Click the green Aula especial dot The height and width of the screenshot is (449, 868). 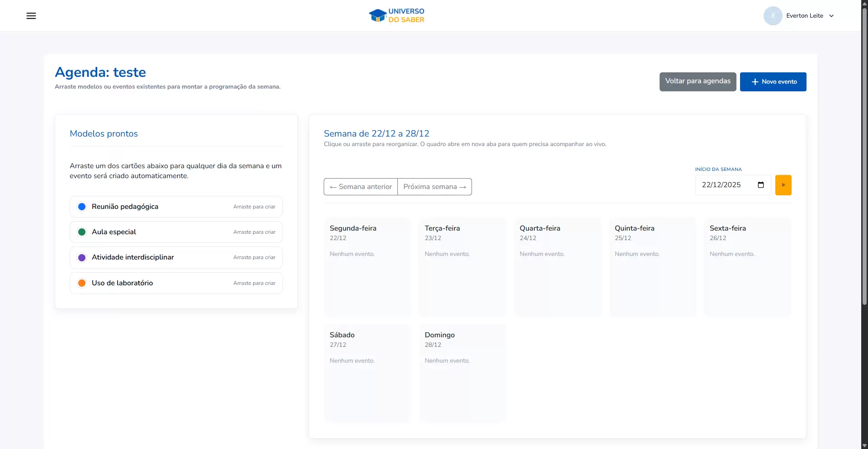[x=82, y=232]
